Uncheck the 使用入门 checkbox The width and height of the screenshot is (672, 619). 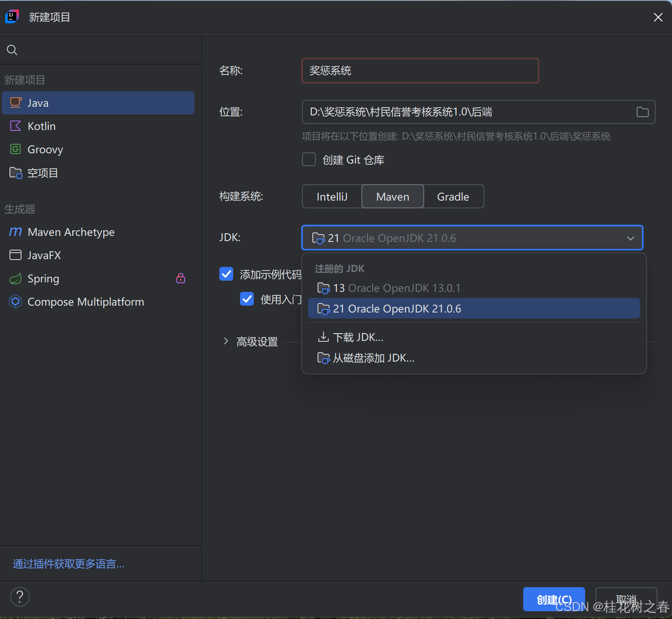[247, 299]
